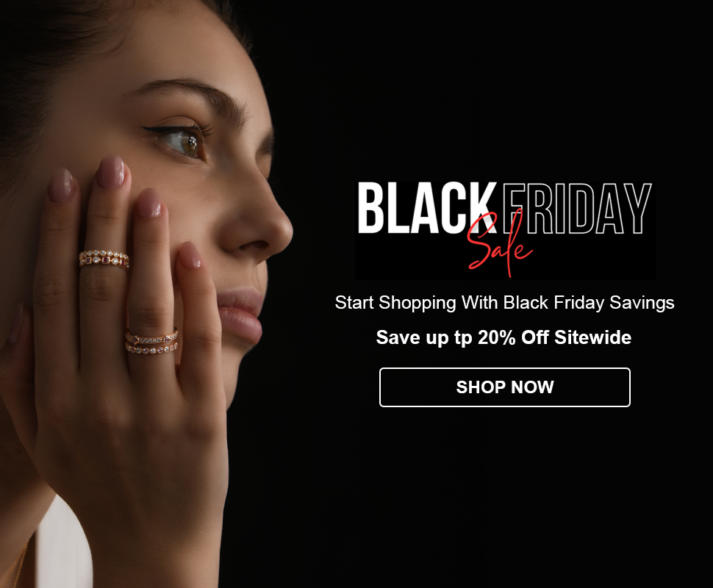Click the fingernail nearest the nose

(x=190, y=254)
